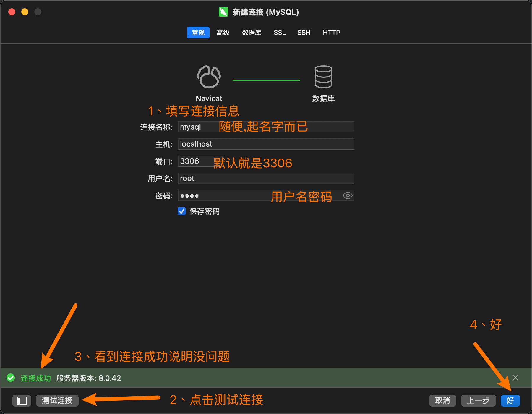Click the 连接成功 status text
Screen dimensions: 532x414
[x=36, y=378]
